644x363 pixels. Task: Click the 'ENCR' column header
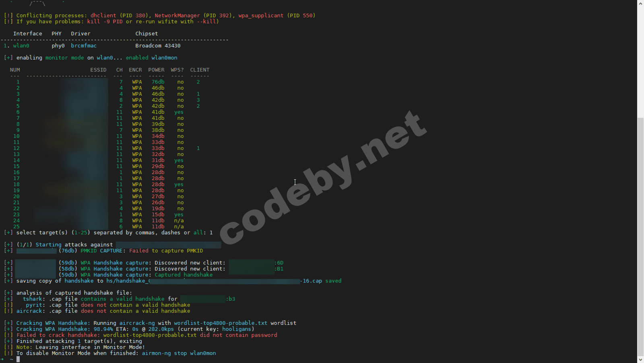pyautogui.click(x=135, y=70)
